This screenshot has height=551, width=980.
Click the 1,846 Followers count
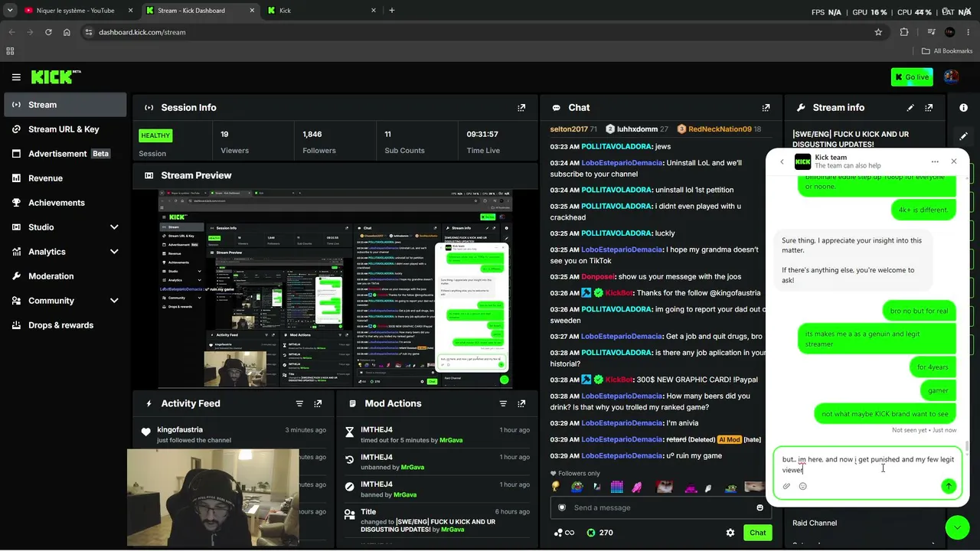click(x=312, y=135)
